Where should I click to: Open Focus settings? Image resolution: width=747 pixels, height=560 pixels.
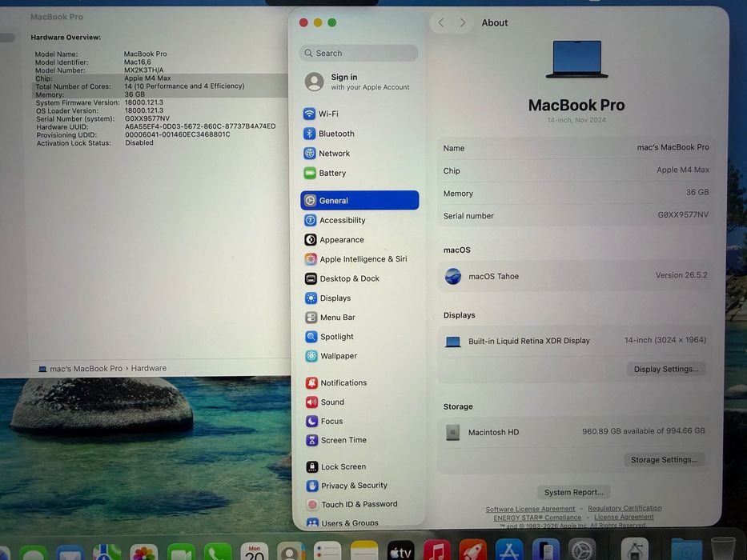click(359, 421)
